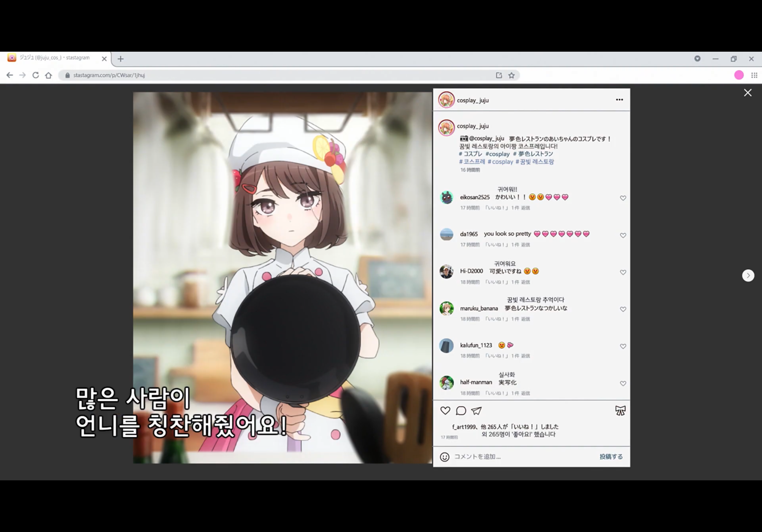Click the half-manman username
The height and width of the screenshot is (532, 762).
[476, 382]
